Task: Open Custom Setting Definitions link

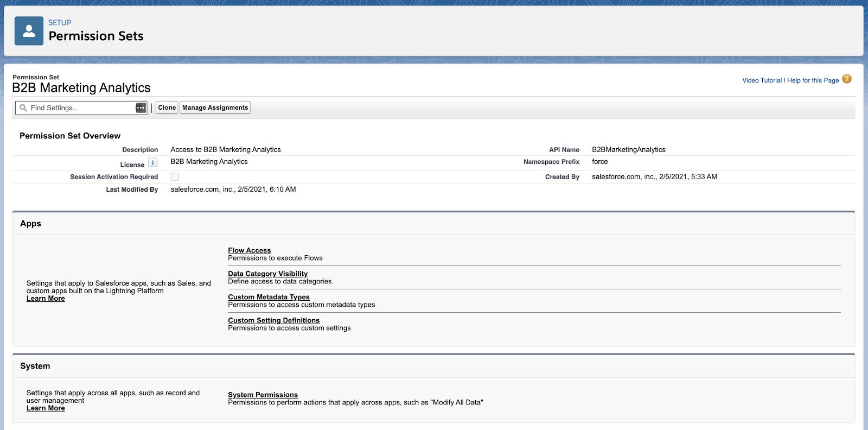Action: 274,320
